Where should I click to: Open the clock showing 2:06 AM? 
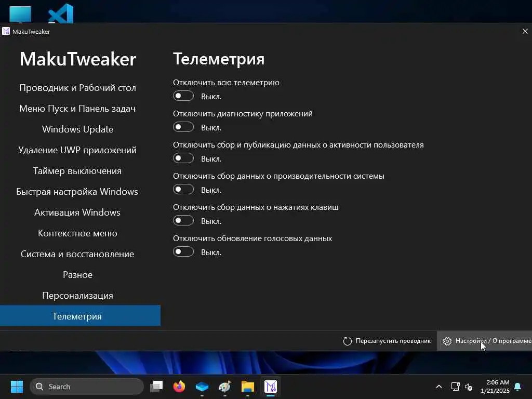(x=495, y=387)
